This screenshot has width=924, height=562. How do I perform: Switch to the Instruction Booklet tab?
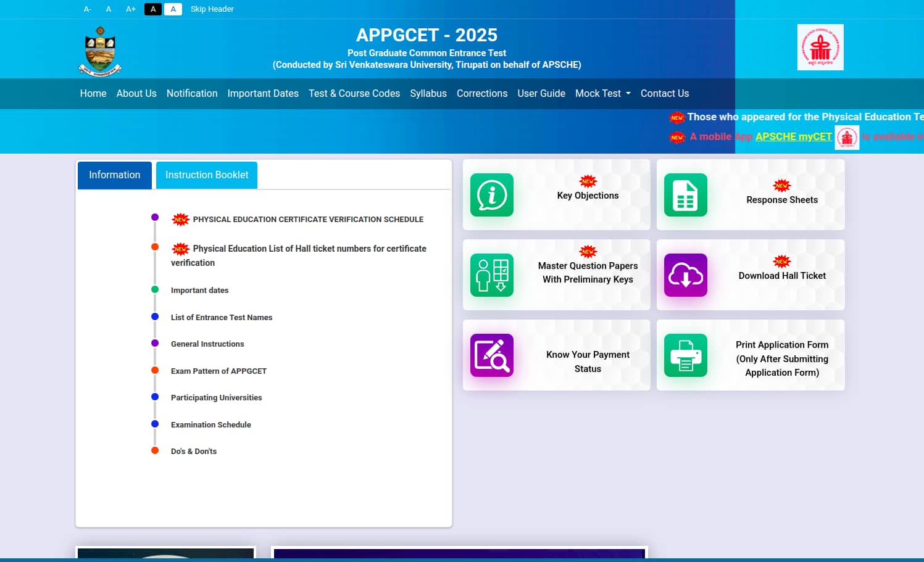coord(207,175)
